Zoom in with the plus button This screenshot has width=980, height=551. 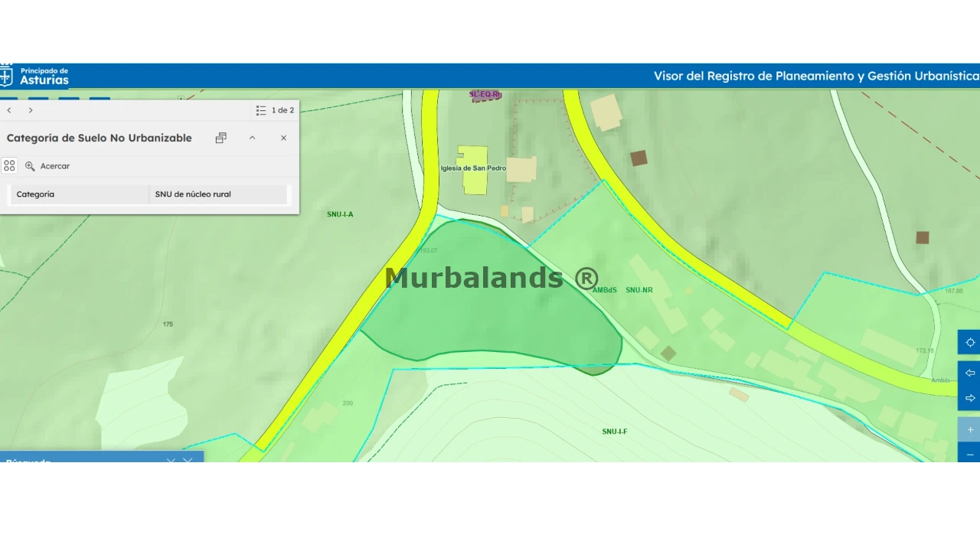(x=969, y=429)
